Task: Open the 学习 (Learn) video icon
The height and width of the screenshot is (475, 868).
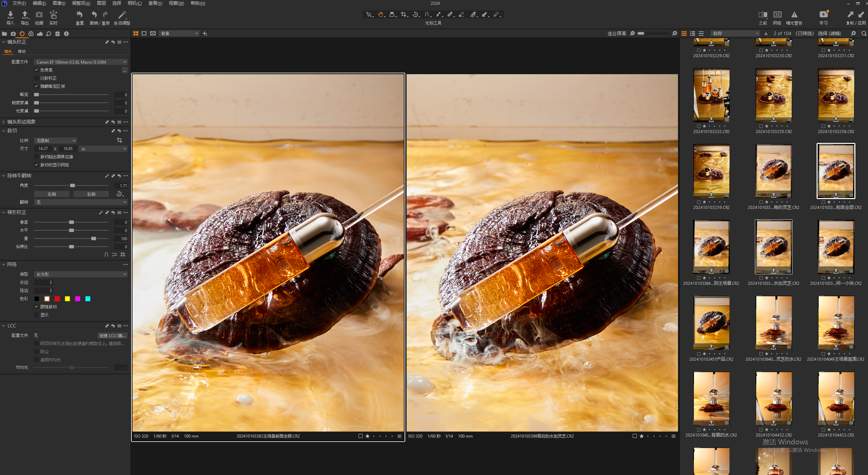Action: (823, 14)
